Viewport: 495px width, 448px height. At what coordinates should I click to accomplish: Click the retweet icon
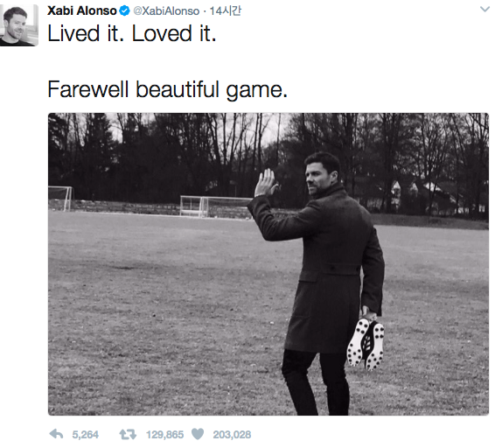[x=128, y=434]
